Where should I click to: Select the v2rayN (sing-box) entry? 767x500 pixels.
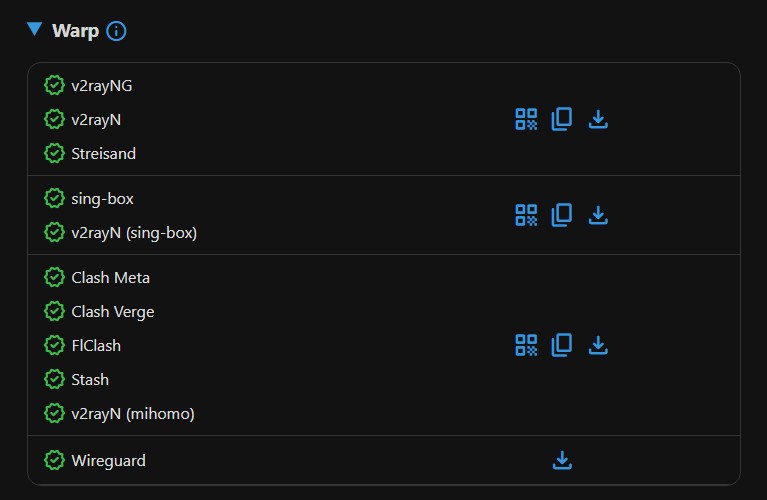[x=134, y=233]
